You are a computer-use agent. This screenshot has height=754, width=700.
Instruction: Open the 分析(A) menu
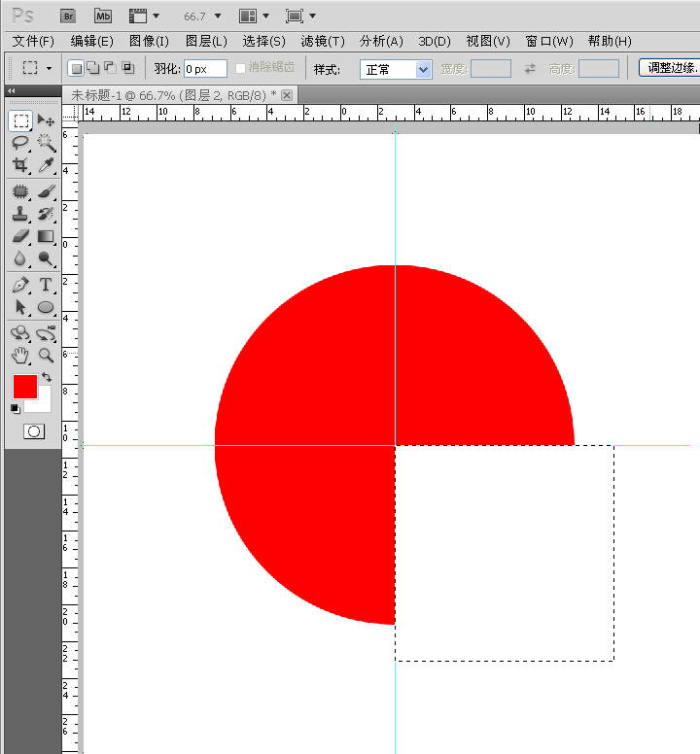381,42
